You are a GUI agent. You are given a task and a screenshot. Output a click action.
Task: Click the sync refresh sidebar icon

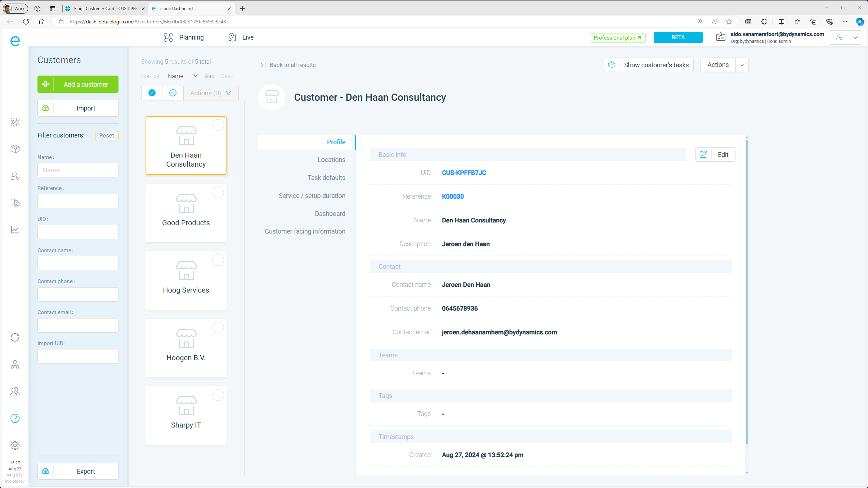point(15,337)
